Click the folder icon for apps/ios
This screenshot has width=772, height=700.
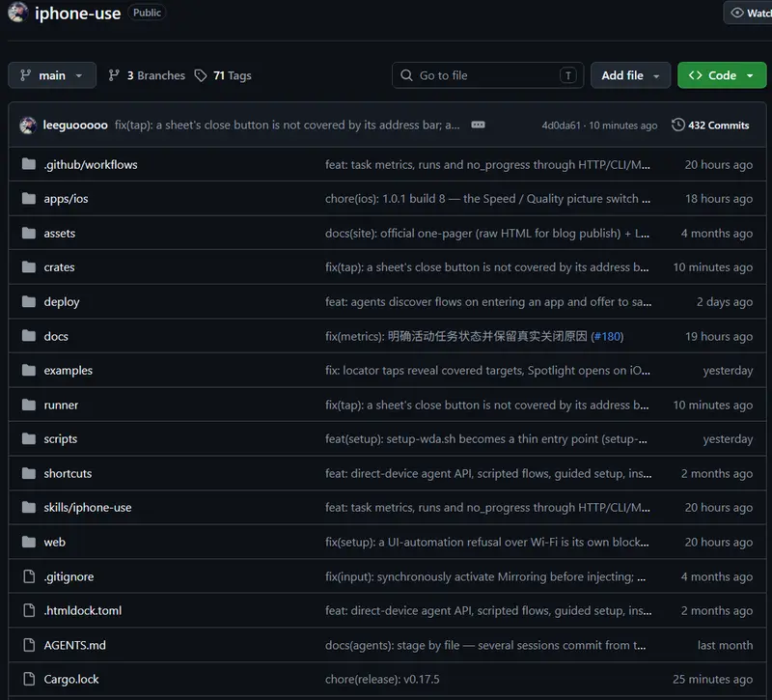tap(29, 199)
